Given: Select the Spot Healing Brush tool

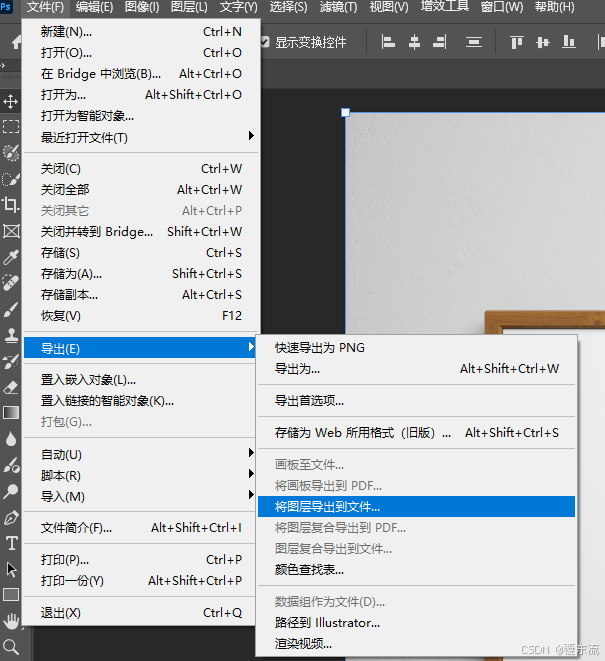Looking at the screenshot, I should [11, 283].
